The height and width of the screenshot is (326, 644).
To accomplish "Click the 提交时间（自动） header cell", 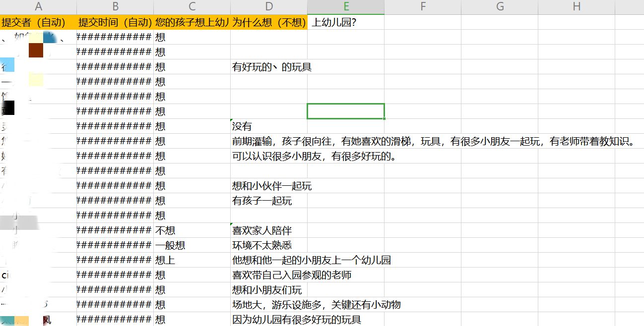I will pyautogui.click(x=115, y=22).
